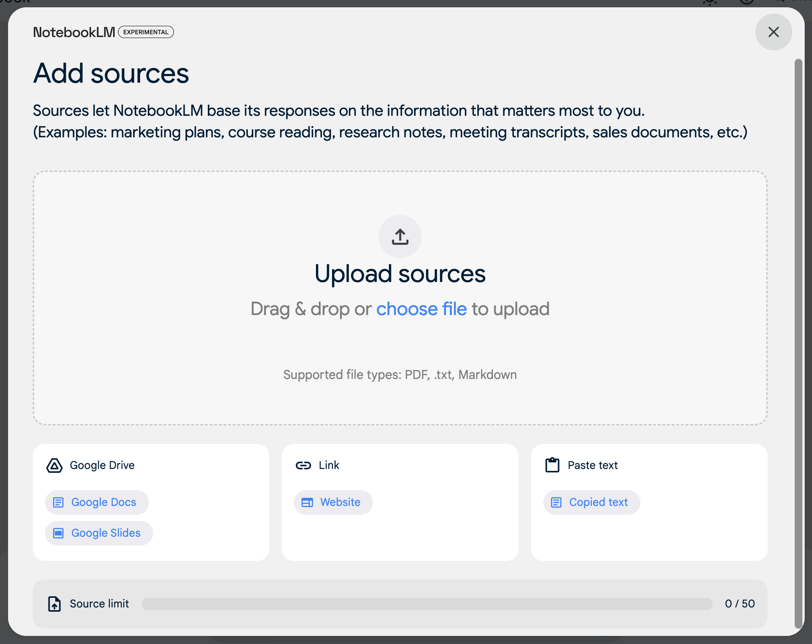
Task: Click the 'Source limit' label
Action: pos(99,604)
